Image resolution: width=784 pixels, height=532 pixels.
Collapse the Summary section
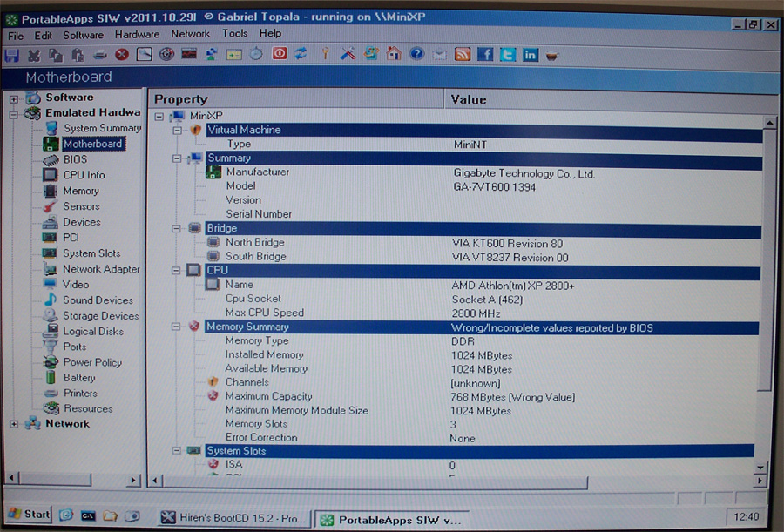(177, 158)
